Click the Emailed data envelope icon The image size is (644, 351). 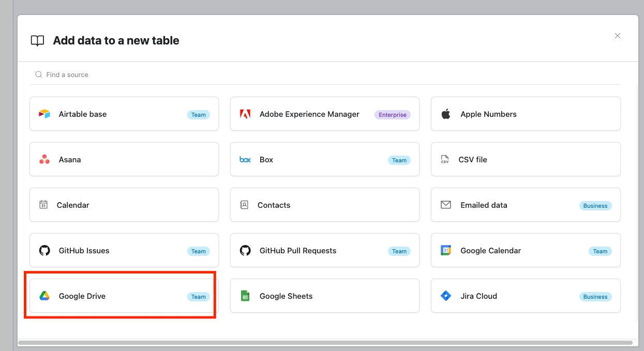pyautogui.click(x=446, y=205)
